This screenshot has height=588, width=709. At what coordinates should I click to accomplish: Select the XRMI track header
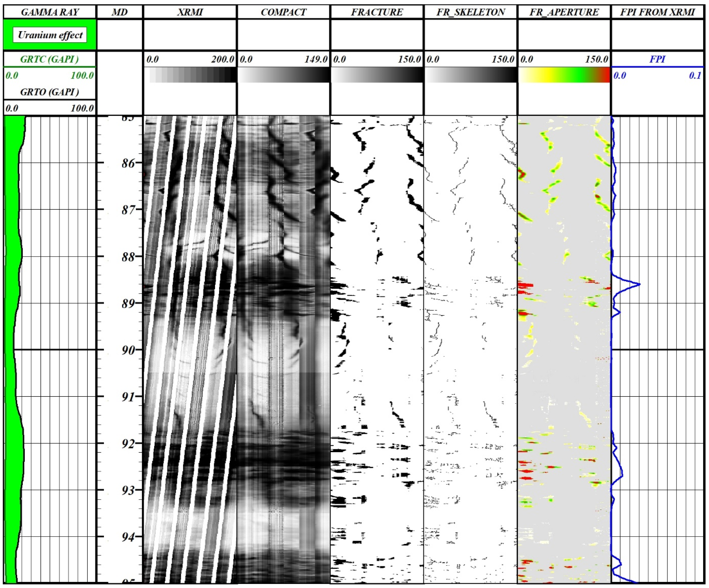(190, 12)
